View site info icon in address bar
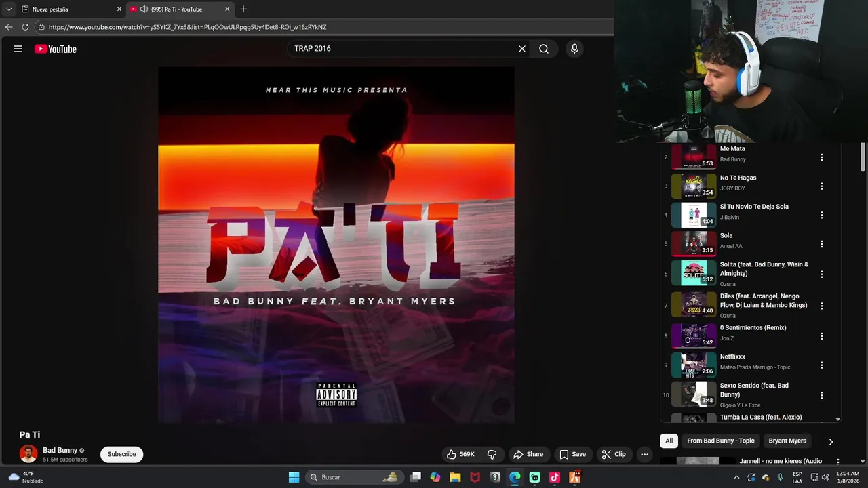This screenshot has width=868, height=488. pos(41,27)
